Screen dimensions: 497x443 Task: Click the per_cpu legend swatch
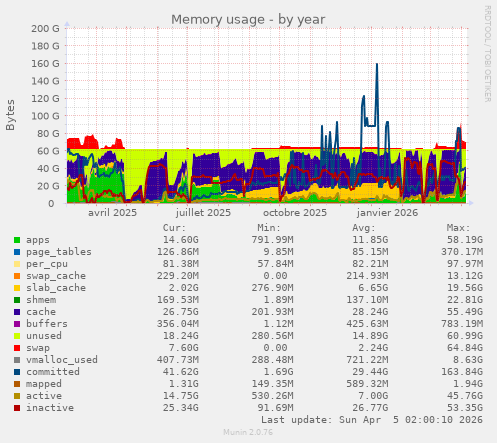pyautogui.click(x=17, y=264)
